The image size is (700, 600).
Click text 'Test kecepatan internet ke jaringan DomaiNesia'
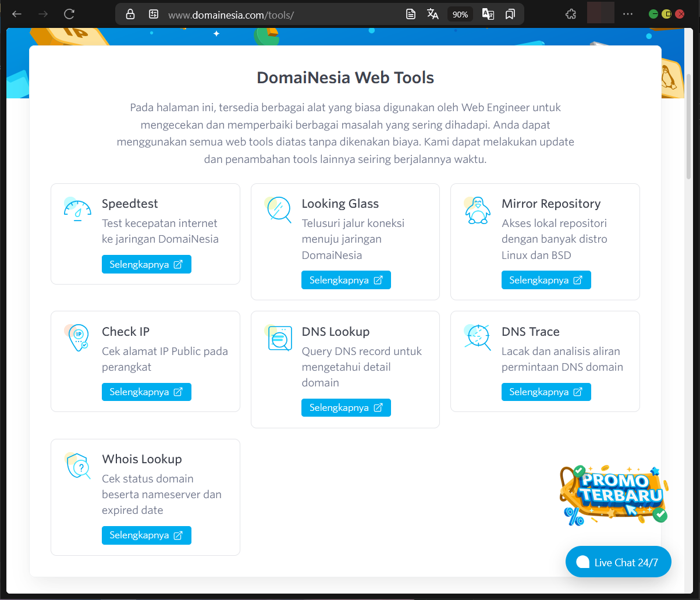pos(160,231)
